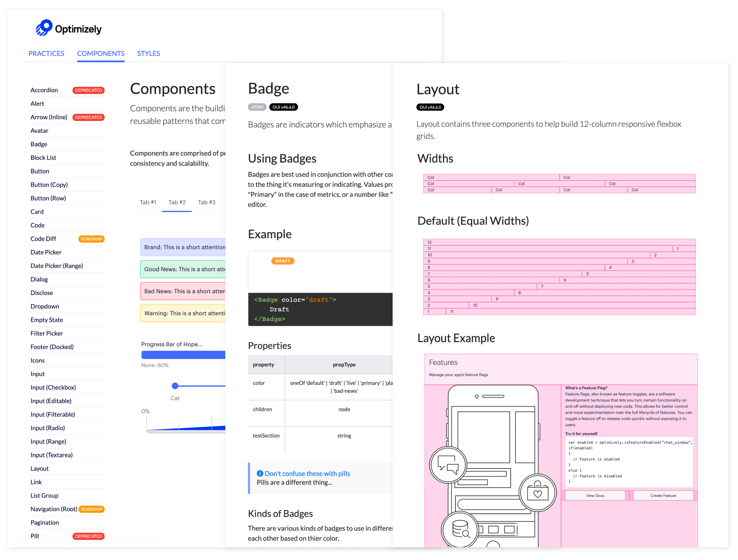Click the DEPRECATED badge next to Accordion

(88, 90)
